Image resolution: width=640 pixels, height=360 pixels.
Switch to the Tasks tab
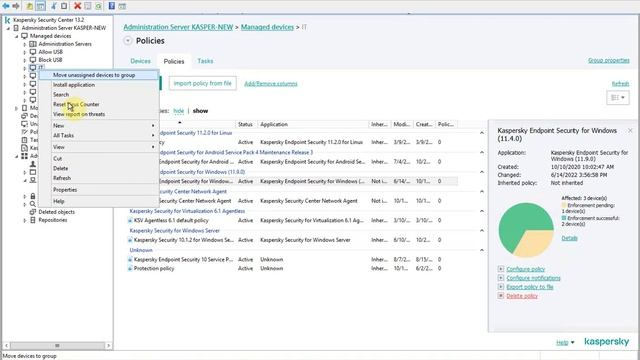pyautogui.click(x=205, y=61)
